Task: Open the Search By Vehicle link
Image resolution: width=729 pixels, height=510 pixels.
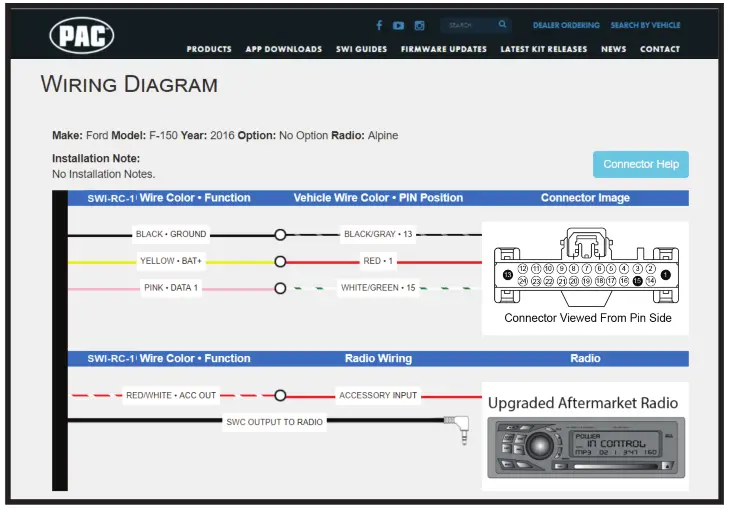Action: (x=645, y=25)
